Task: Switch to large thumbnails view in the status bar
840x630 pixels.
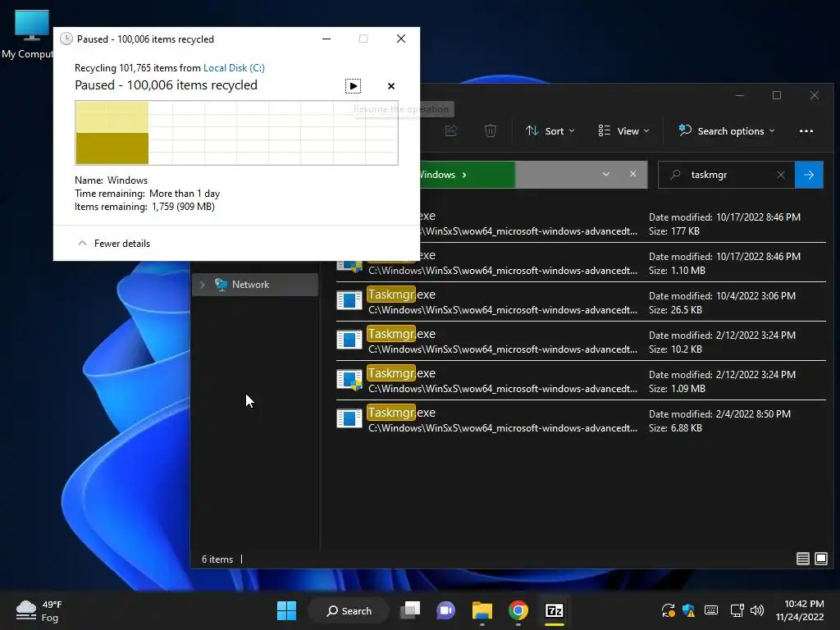Action: 820,559
